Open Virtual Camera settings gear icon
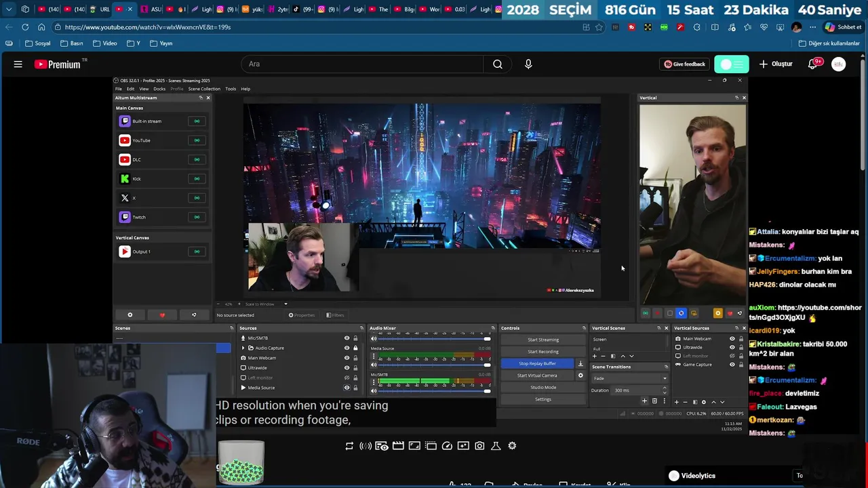This screenshot has width=868, height=488. click(580, 375)
